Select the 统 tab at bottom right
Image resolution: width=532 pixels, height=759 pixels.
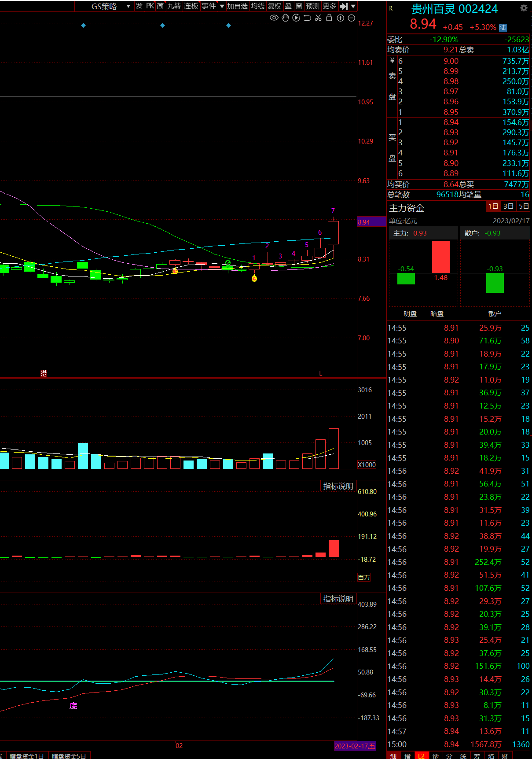463,755
